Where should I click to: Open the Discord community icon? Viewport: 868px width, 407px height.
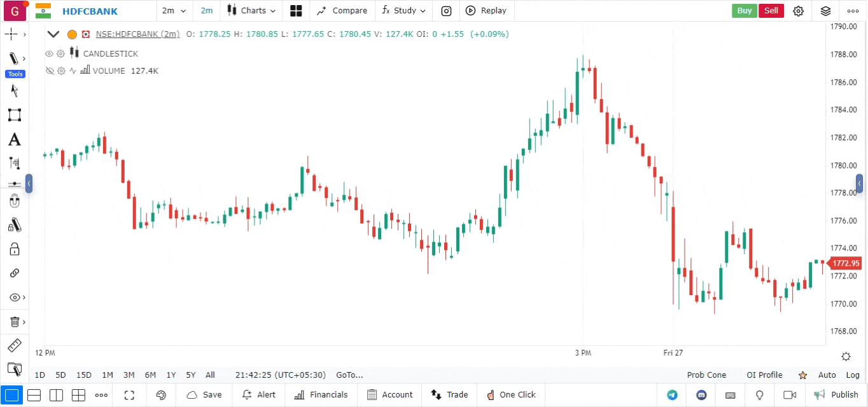[701, 395]
